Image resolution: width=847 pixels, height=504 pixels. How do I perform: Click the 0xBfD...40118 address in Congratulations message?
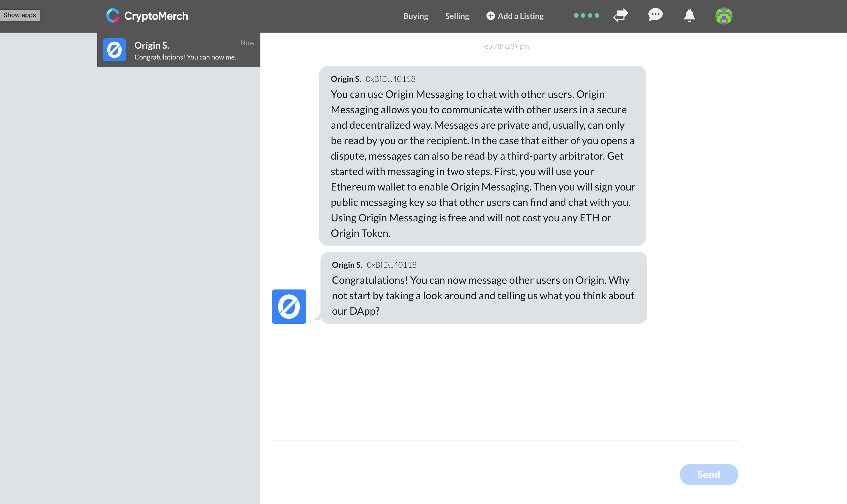[391, 265]
